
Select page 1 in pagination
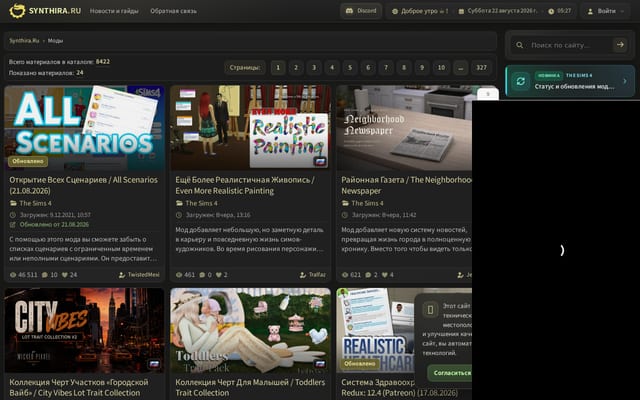[278, 67]
